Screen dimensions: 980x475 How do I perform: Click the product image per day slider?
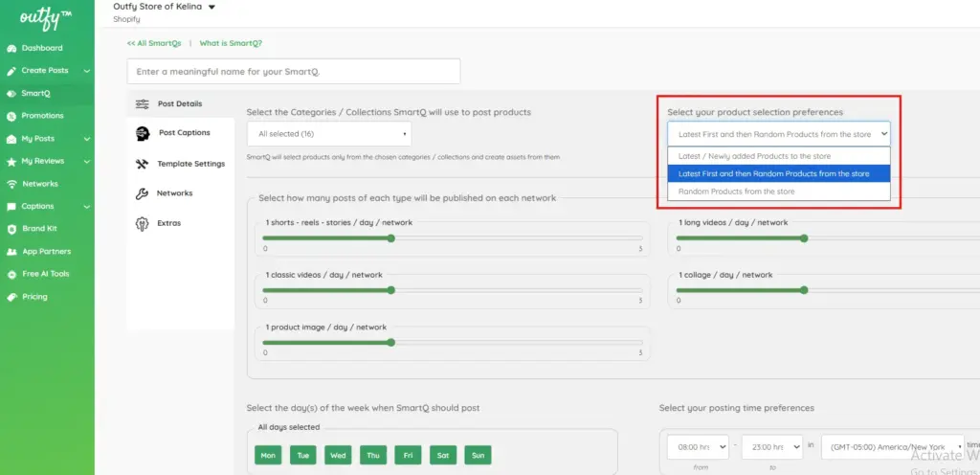click(453, 343)
